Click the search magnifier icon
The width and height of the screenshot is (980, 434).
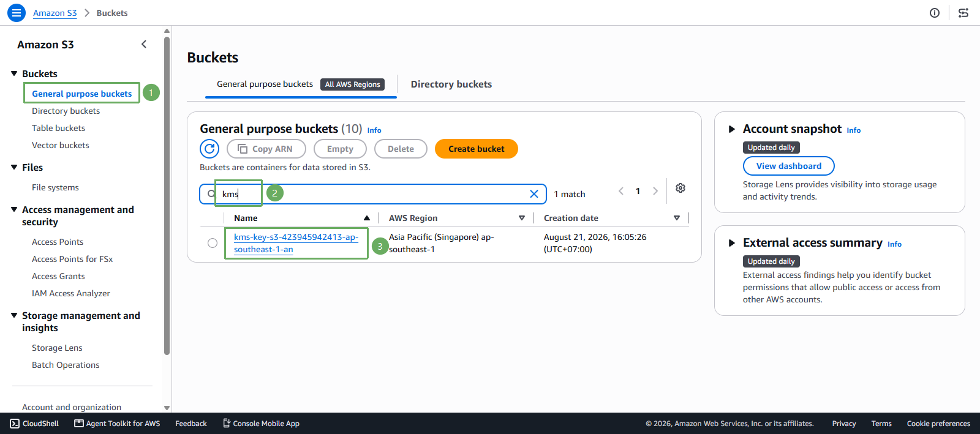[211, 194]
